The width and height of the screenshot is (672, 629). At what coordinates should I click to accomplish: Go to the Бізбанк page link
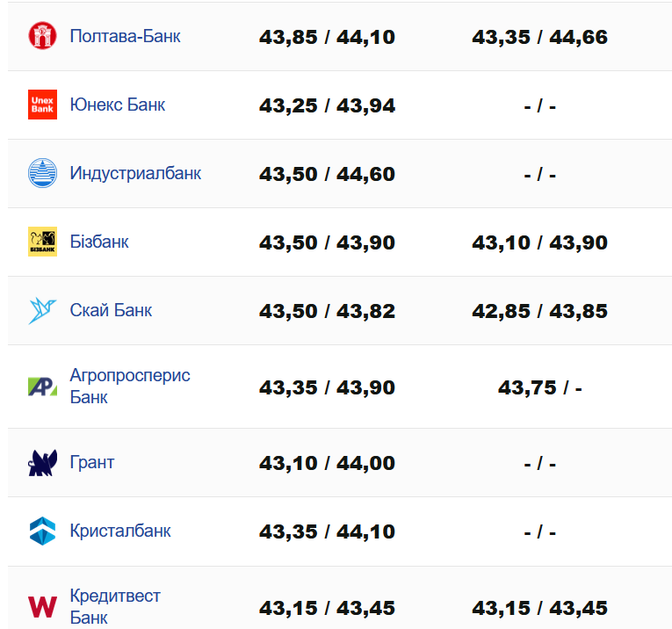pos(99,242)
